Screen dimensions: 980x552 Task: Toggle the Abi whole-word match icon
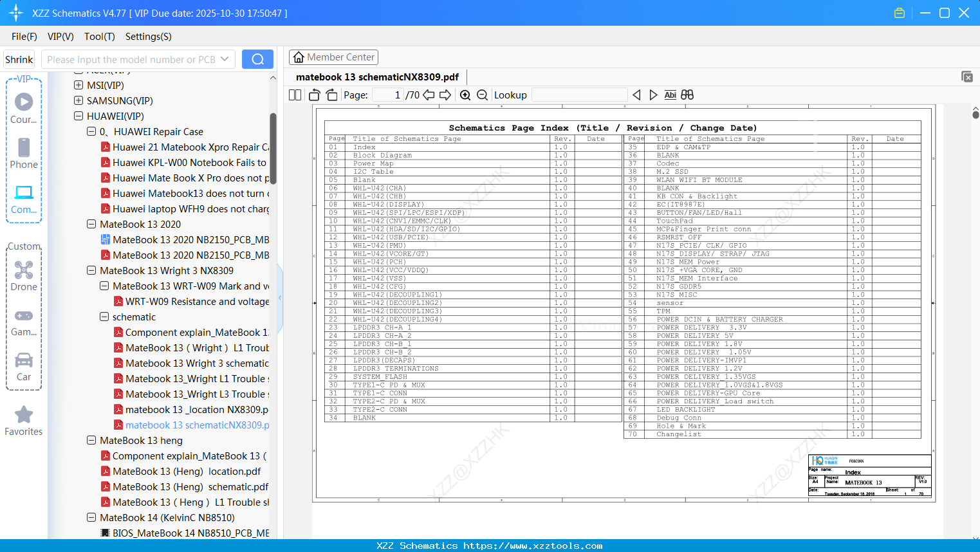point(670,95)
